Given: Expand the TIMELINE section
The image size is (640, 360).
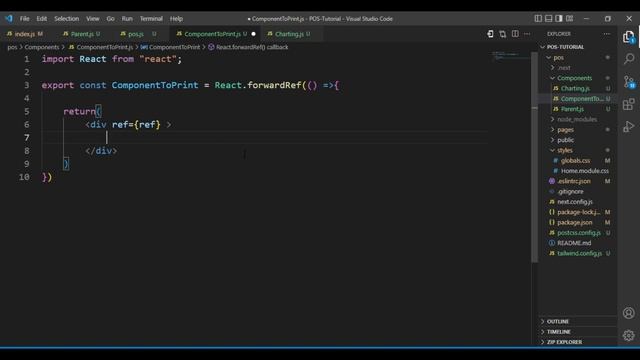Looking at the screenshot, I should point(578,332).
